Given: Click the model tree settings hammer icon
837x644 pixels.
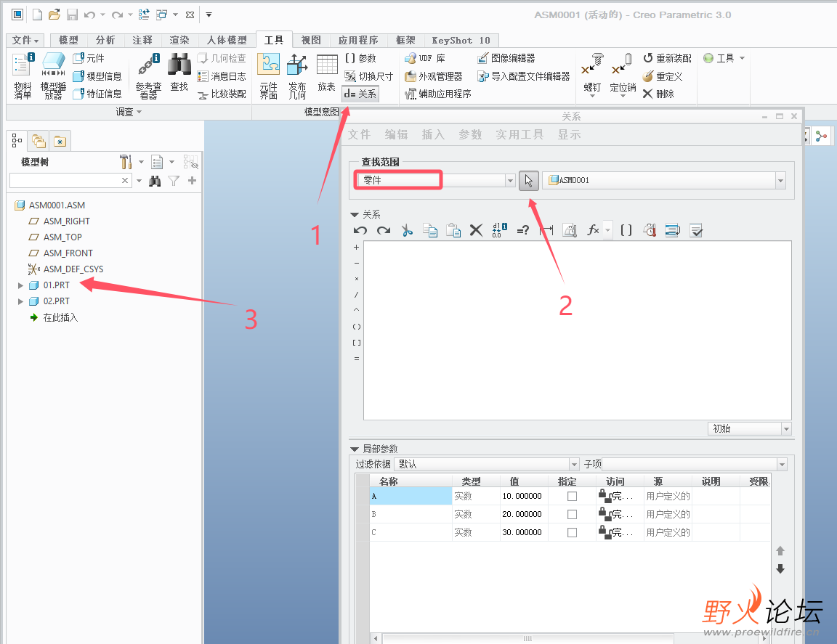Looking at the screenshot, I should click(126, 162).
